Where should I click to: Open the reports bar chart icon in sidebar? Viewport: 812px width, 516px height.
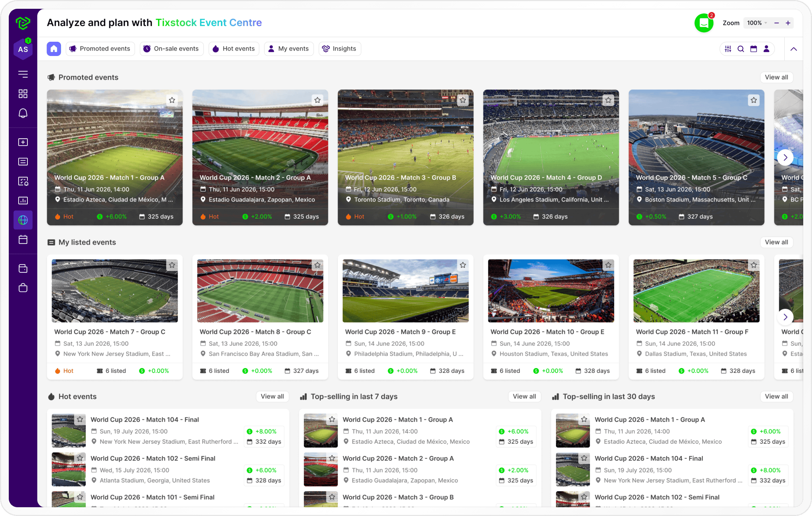point(23,200)
